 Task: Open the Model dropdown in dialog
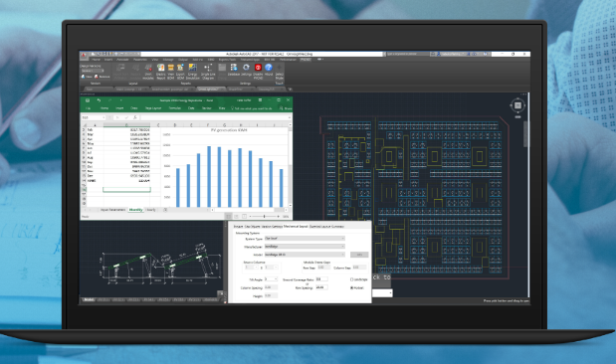coord(305,255)
